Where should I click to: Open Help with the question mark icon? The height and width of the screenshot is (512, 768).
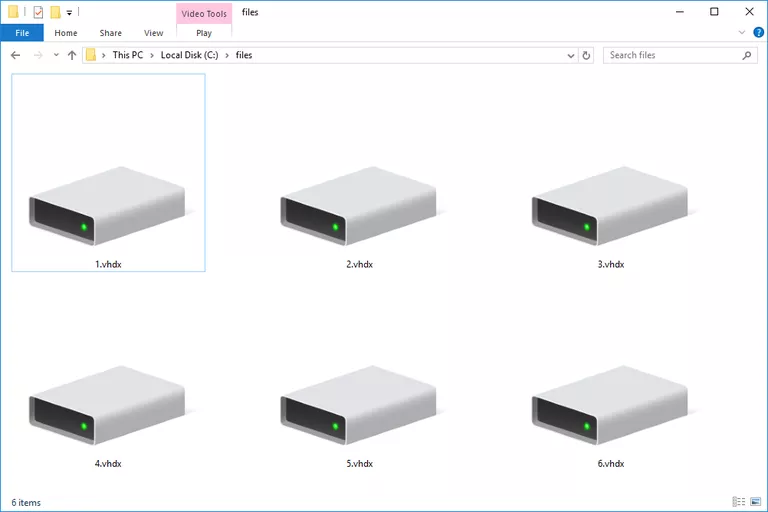click(x=758, y=33)
